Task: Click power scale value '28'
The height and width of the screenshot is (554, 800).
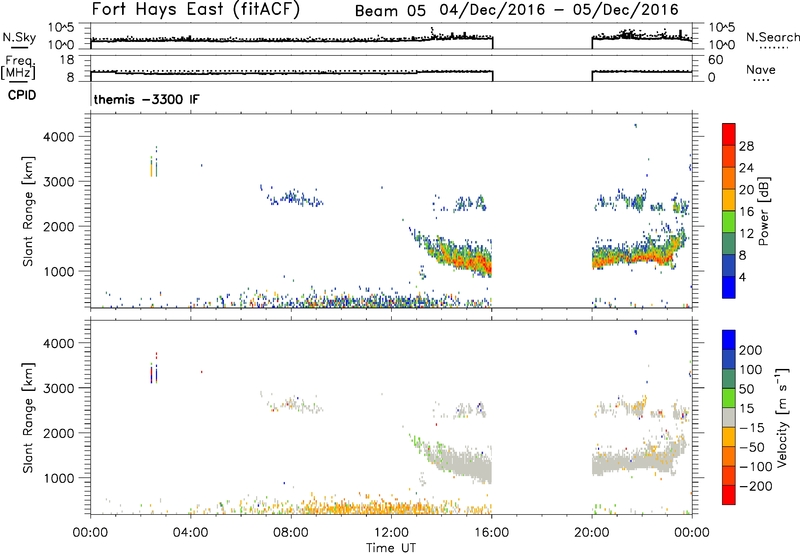Action: 746,146
